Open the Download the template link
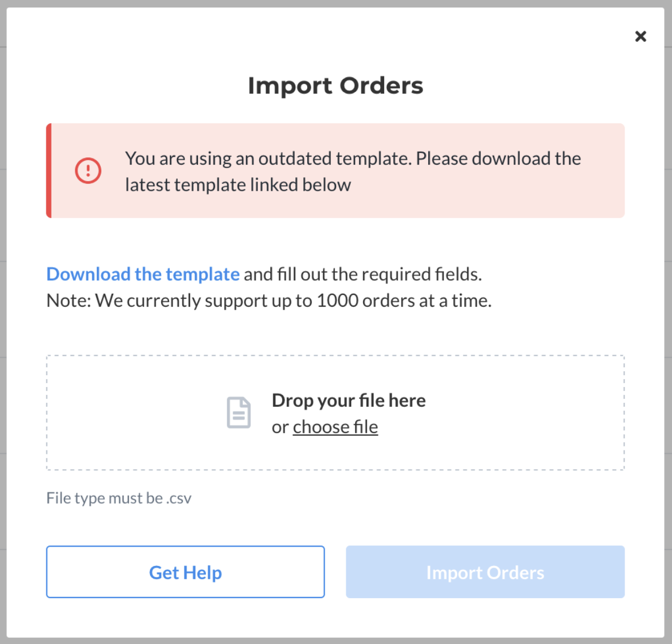 [143, 274]
